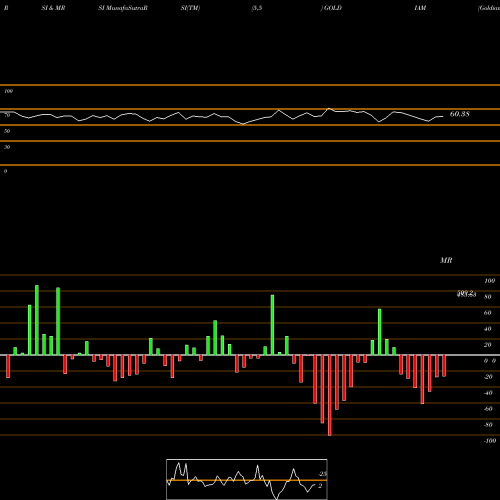Click the MR label above the histogram

point(446,260)
